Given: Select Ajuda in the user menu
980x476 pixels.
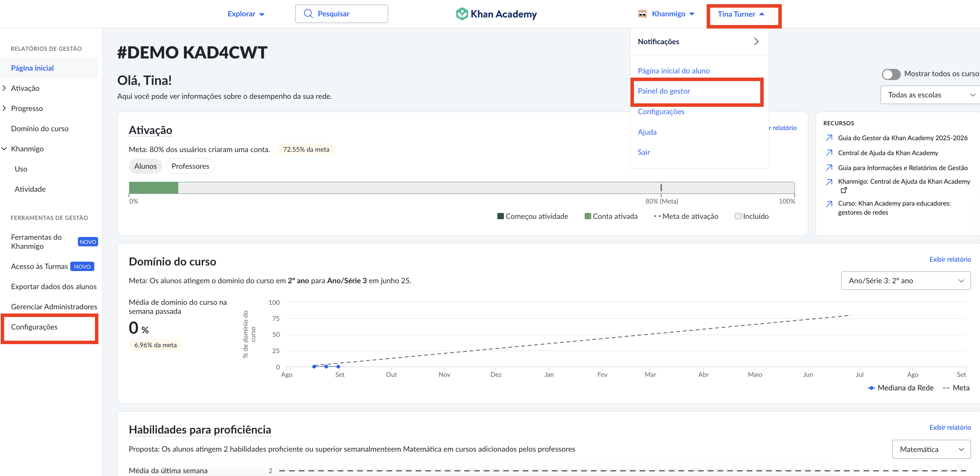Looking at the screenshot, I should coord(647,132).
